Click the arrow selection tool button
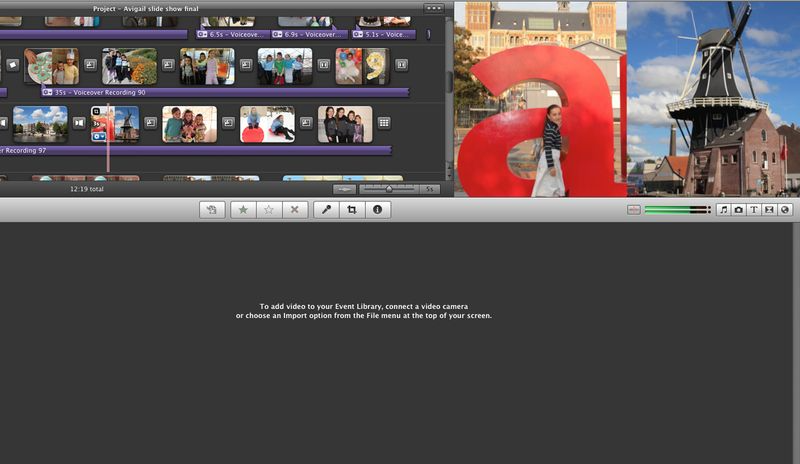Image resolution: width=800 pixels, height=464 pixels. [x=212, y=210]
